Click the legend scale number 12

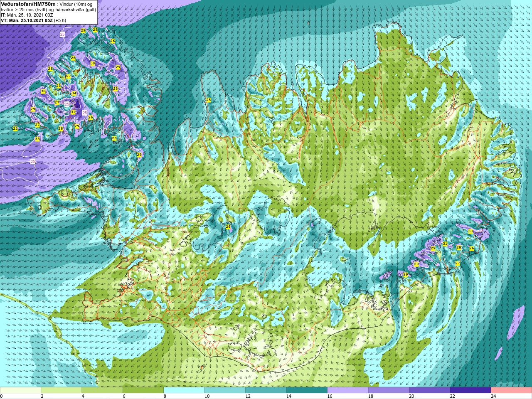point(248,396)
